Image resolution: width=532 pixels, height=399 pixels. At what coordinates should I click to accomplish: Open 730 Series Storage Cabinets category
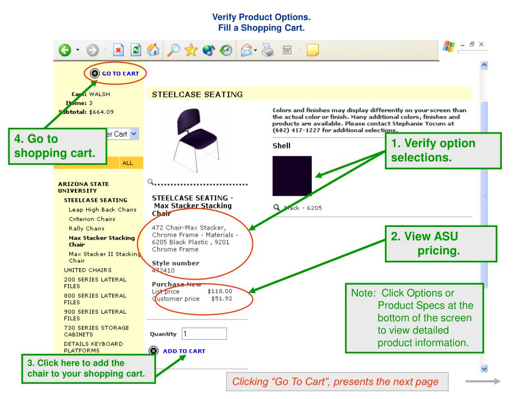96,331
